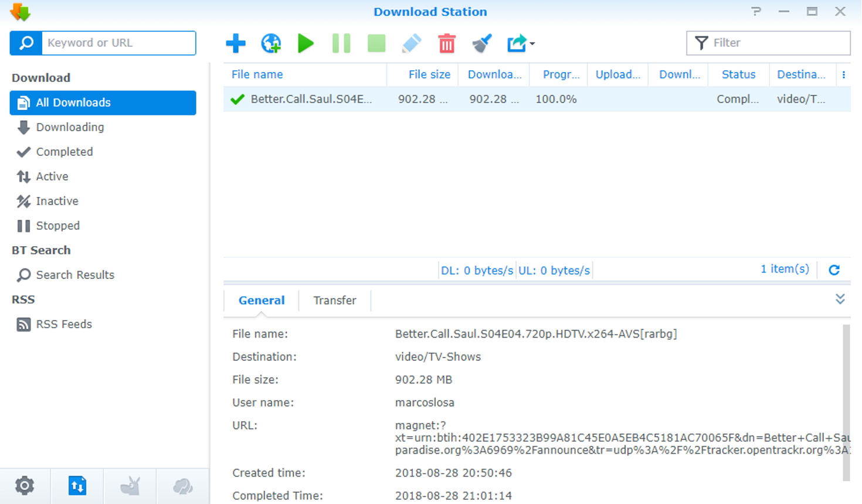This screenshot has height=504, width=862.
Task: Click the full file name in General tab
Action: [x=536, y=334]
